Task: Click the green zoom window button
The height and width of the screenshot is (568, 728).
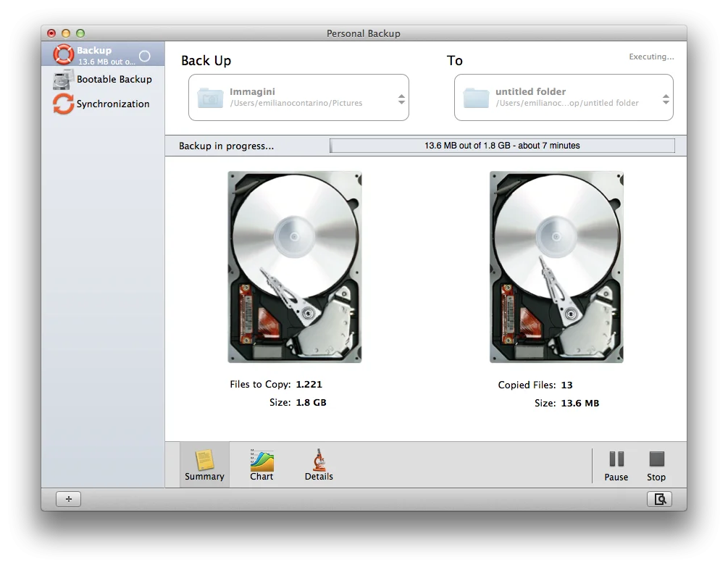Action: click(80, 33)
